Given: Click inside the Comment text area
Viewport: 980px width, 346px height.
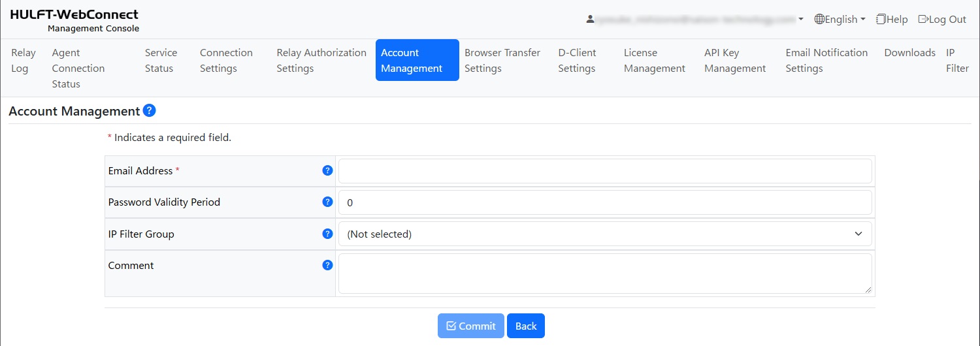Looking at the screenshot, I should coord(604,274).
